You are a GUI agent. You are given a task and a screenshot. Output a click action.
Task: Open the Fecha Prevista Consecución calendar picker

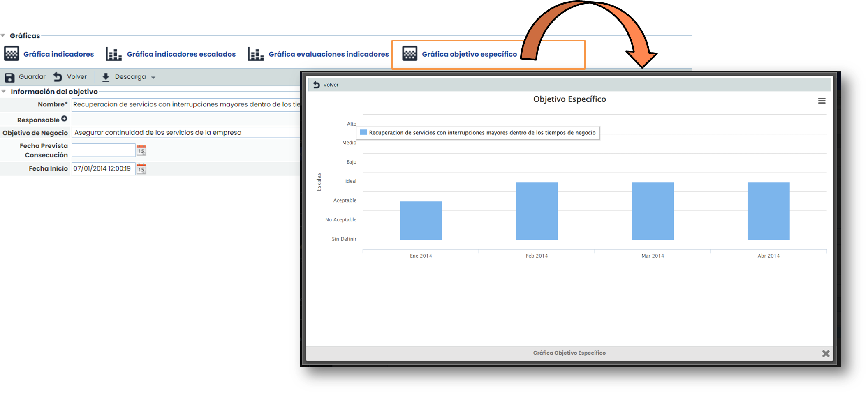141,150
